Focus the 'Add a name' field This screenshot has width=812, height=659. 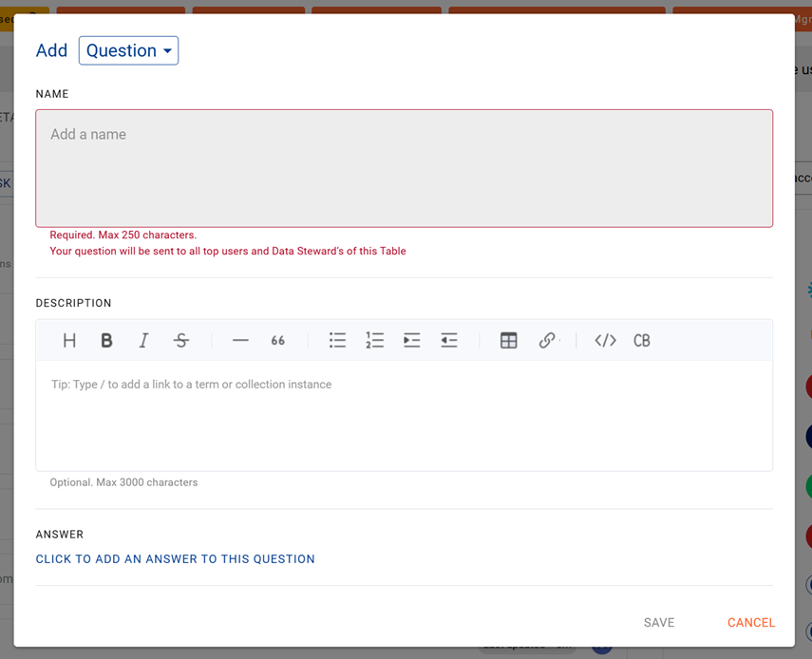pos(404,168)
